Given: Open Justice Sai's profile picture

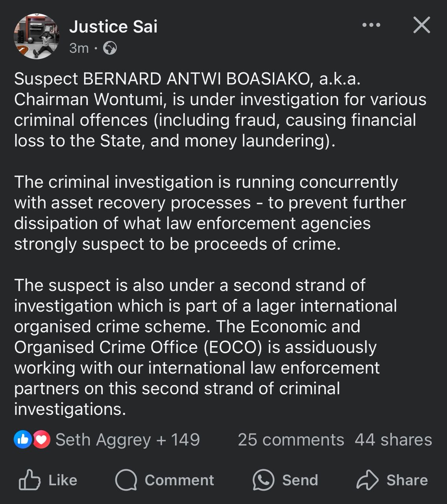Looking at the screenshot, I should coord(37,36).
